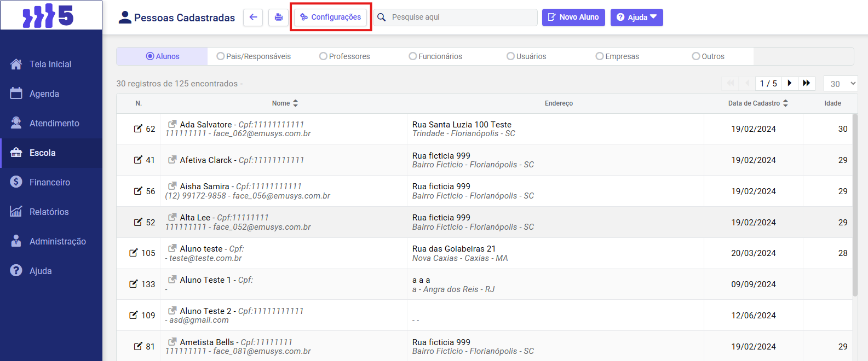Jump to last page double arrow
Image resolution: width=868 pixels, height=361 pixels.
point(806,83)
